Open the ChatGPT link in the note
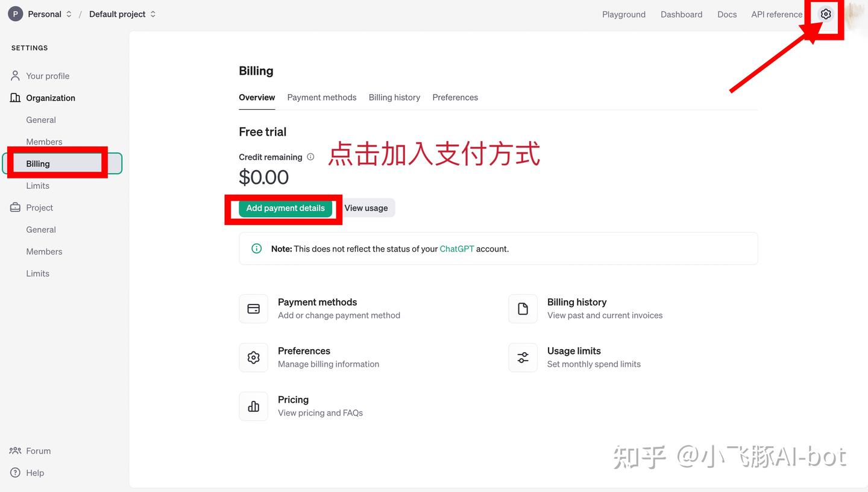 456,248
